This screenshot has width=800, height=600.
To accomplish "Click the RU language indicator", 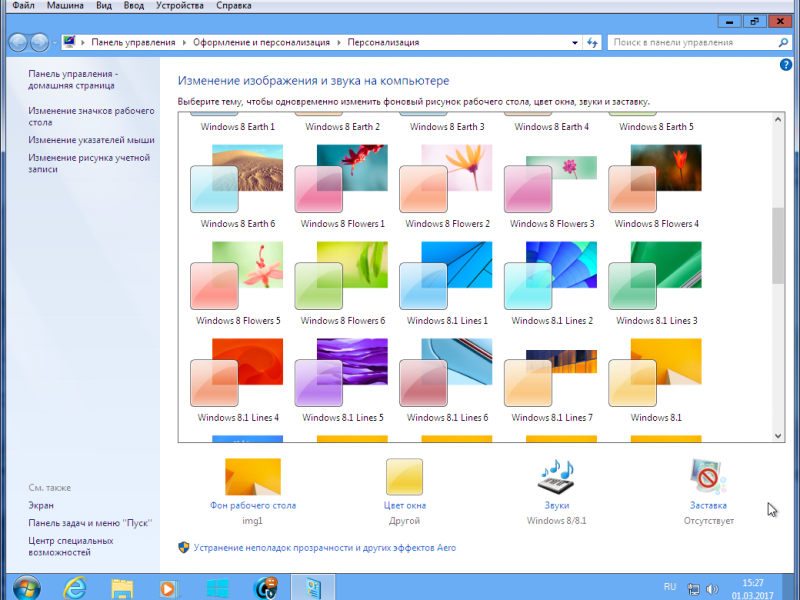I will 670,587.
